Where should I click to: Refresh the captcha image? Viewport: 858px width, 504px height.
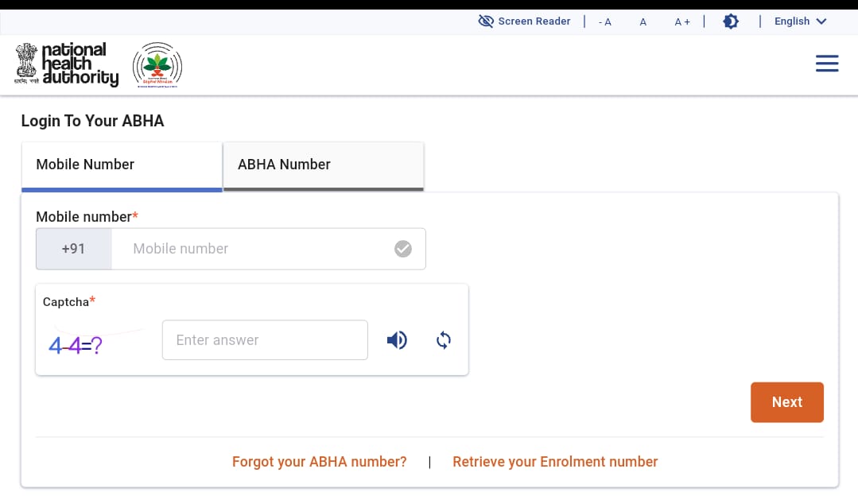click(x=444, y=340)
